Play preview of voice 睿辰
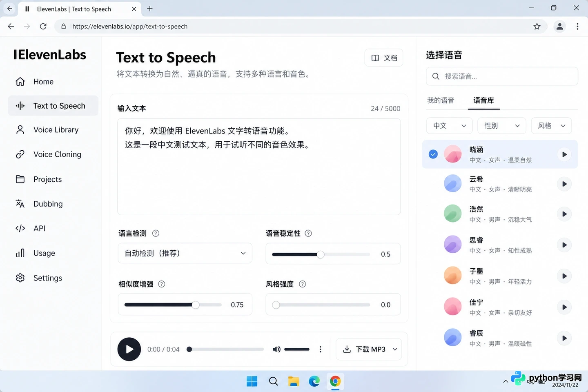The height and width of the screenshot is (392, 588). pyautogui.click(x=564, y=338)
